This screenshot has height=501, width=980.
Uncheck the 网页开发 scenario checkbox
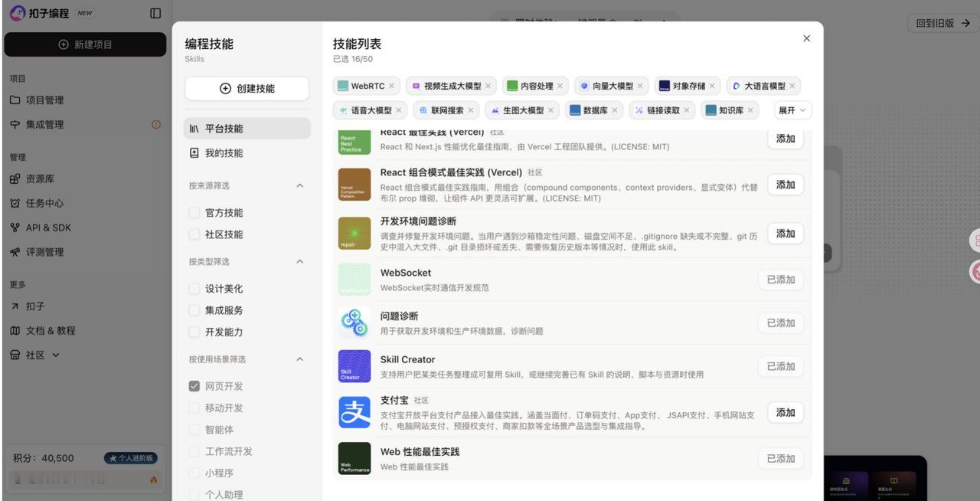[193, 385]
